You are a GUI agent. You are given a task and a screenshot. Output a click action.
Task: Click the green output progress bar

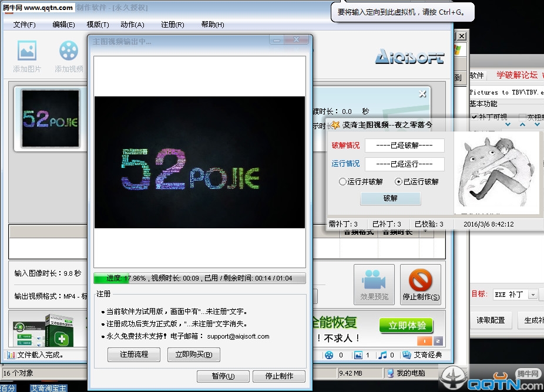(200, 278)
